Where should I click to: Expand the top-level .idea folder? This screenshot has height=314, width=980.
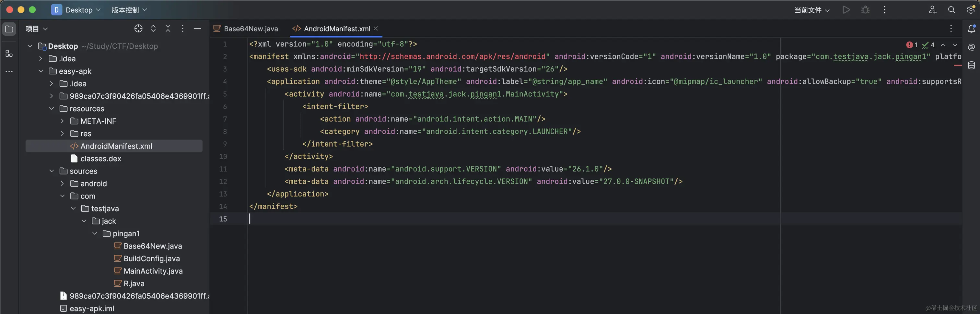coord(41,59)
